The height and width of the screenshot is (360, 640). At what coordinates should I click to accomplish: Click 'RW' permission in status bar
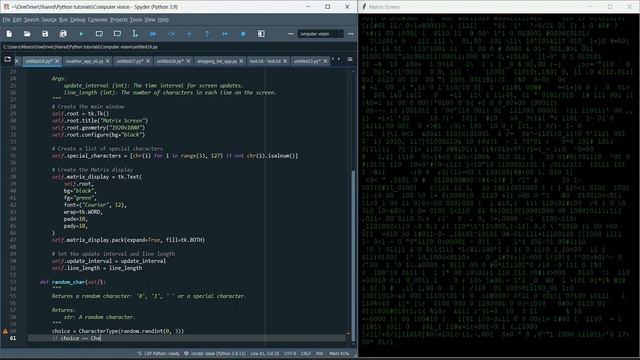[x=320, y=353]
